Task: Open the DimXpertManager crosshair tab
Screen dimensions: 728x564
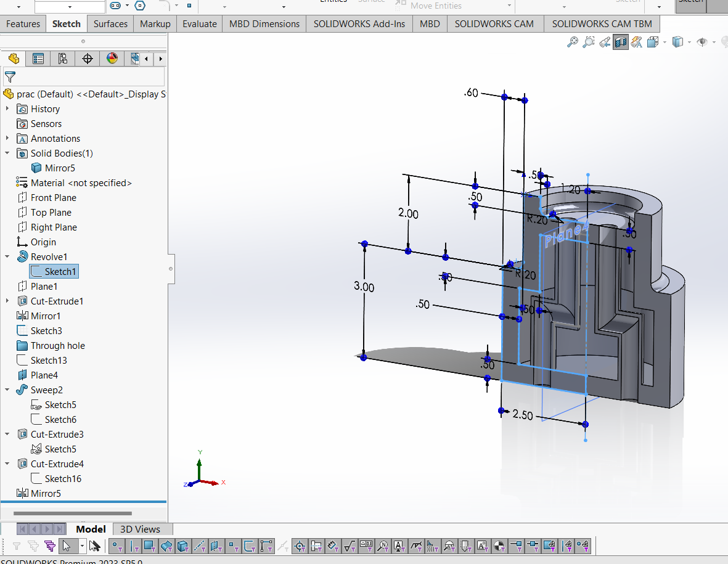Action: (88, 59)
